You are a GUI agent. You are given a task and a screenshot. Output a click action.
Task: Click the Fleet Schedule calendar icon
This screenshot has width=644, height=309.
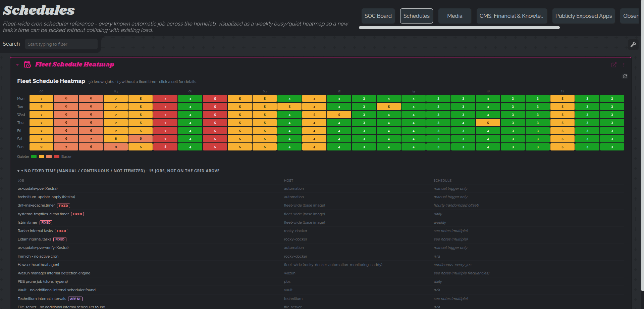click(28, 64)
